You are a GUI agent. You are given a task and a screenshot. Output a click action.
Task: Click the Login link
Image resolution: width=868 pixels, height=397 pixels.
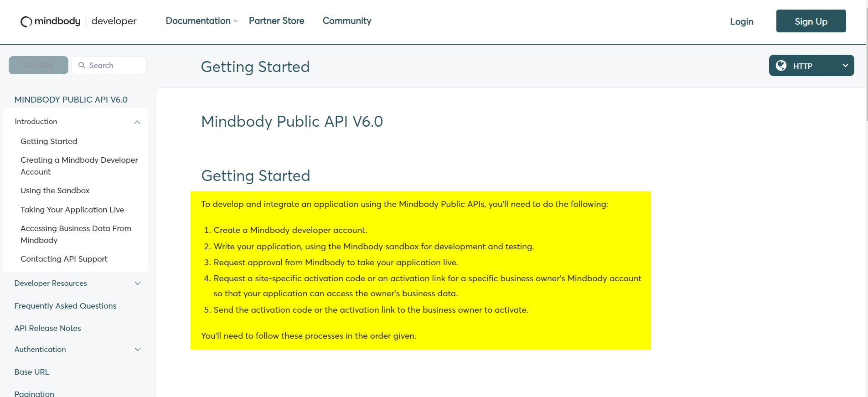742,21
